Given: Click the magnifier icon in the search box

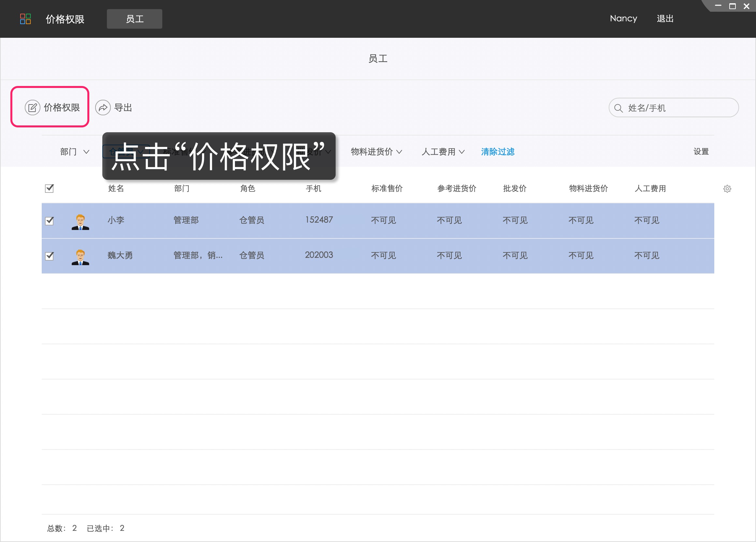Looking at the screenshot, I should click(x=618, y=107).
